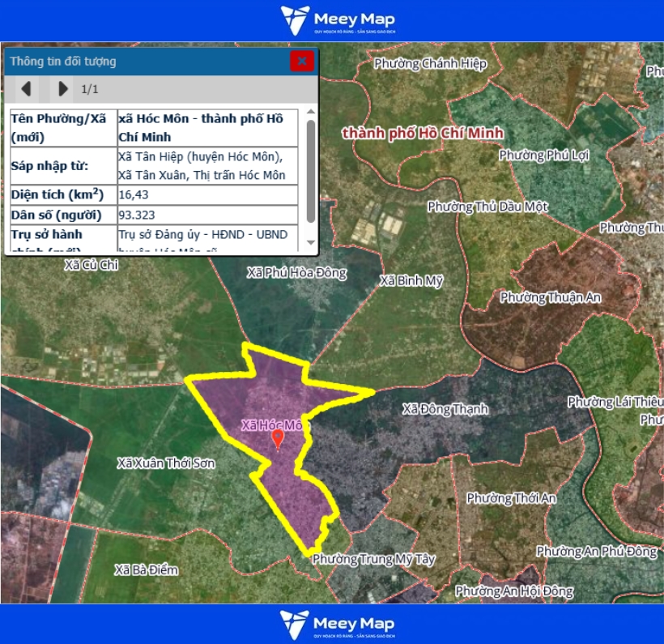This screenshot has height=644, width=664.
Task: Close the Thông tin đối tượng popup
Action: point(302,61)
